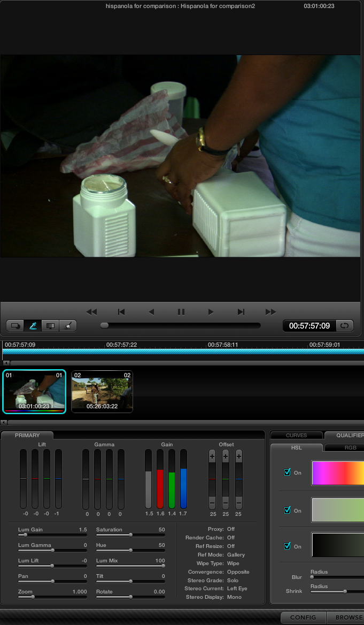Screen dimensions: 364x625
Task: Toggle loop playback next to timecode
Action: (345, 325)
